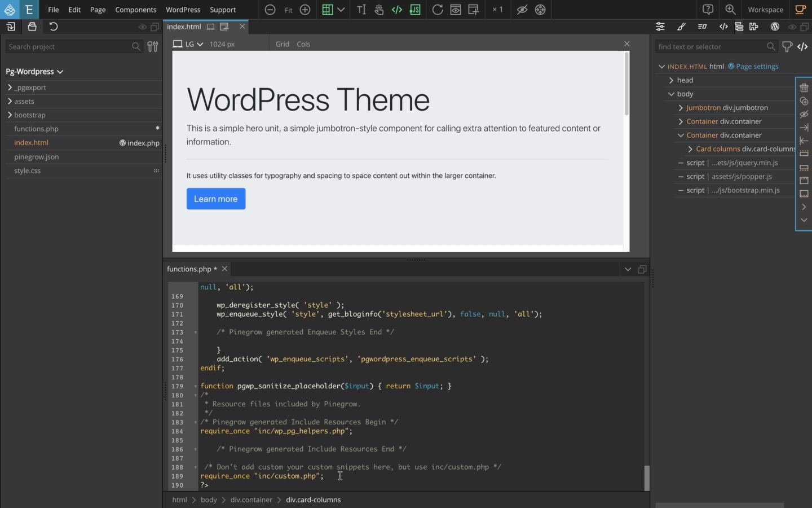This screenshot has width=812, height=508.
Task: Open the Components menu
Action: tap(136, 10)
